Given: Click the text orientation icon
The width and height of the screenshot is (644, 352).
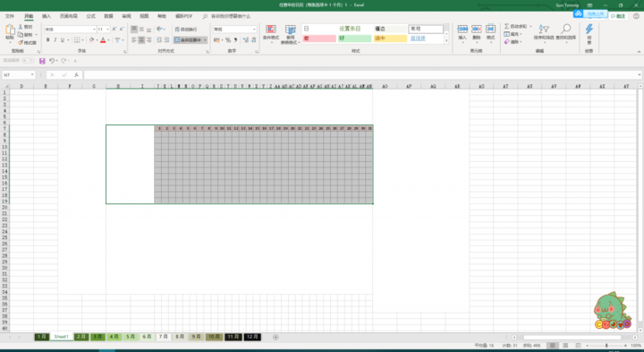Looking at the screenshot, I should coord(159,30).
